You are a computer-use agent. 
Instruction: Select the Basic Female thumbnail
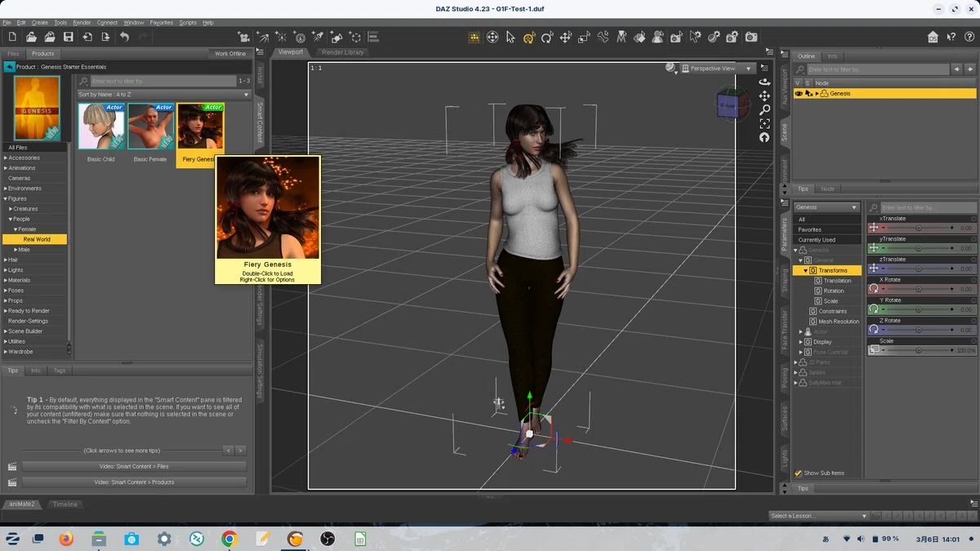click(x=150, y=127)
